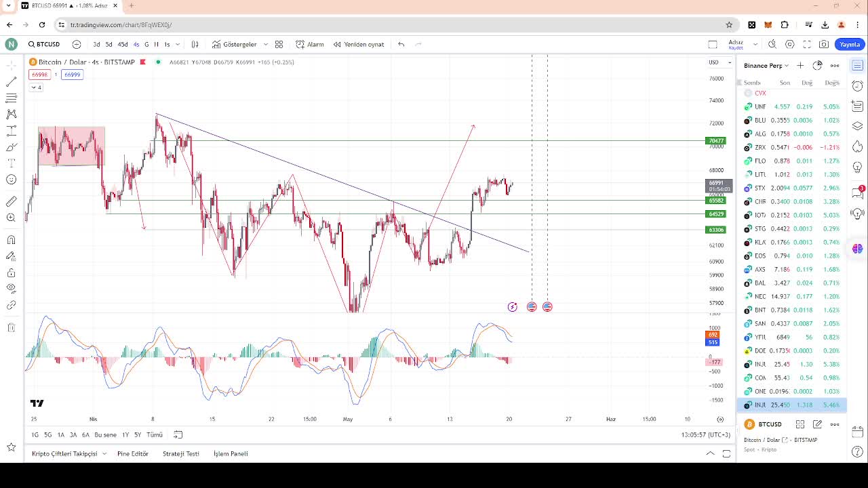Open the emoji icons tool

pyautogui.click(x=11, y=180)
